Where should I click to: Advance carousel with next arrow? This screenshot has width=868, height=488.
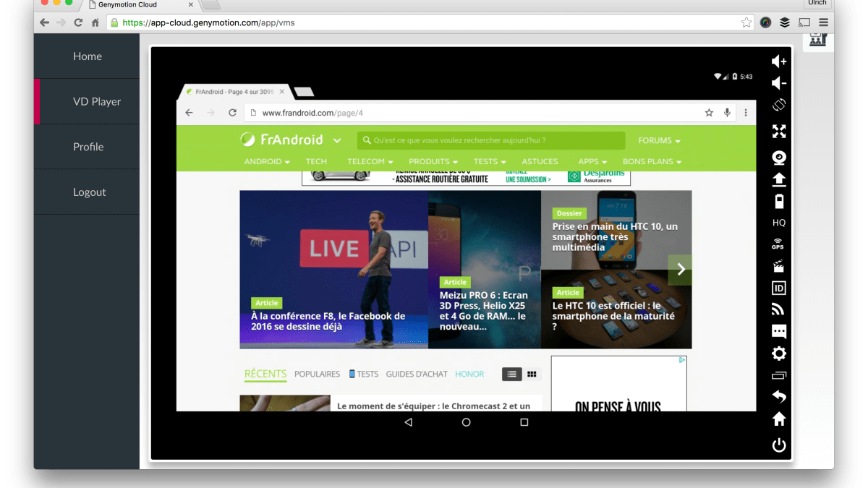tap(680, 270)
